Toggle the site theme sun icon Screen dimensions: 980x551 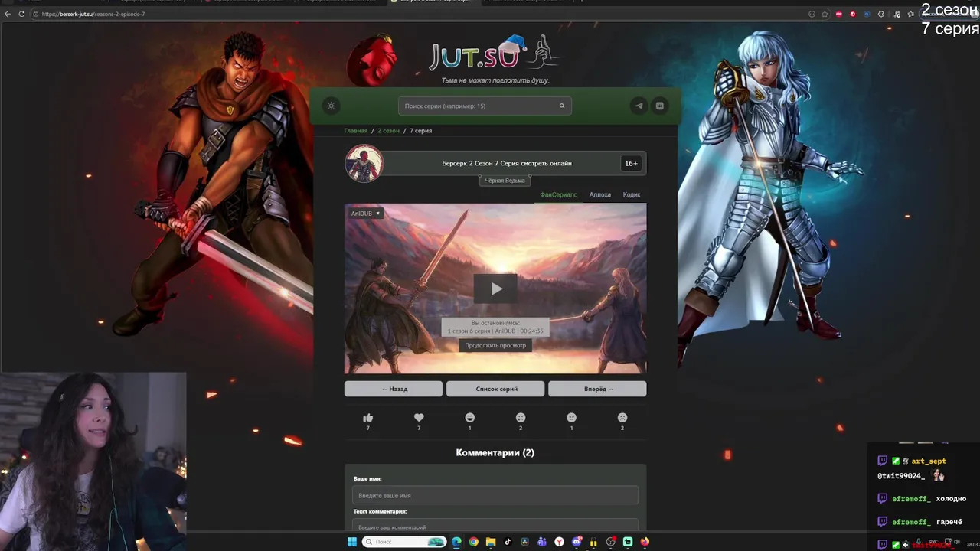click(331, 106)
